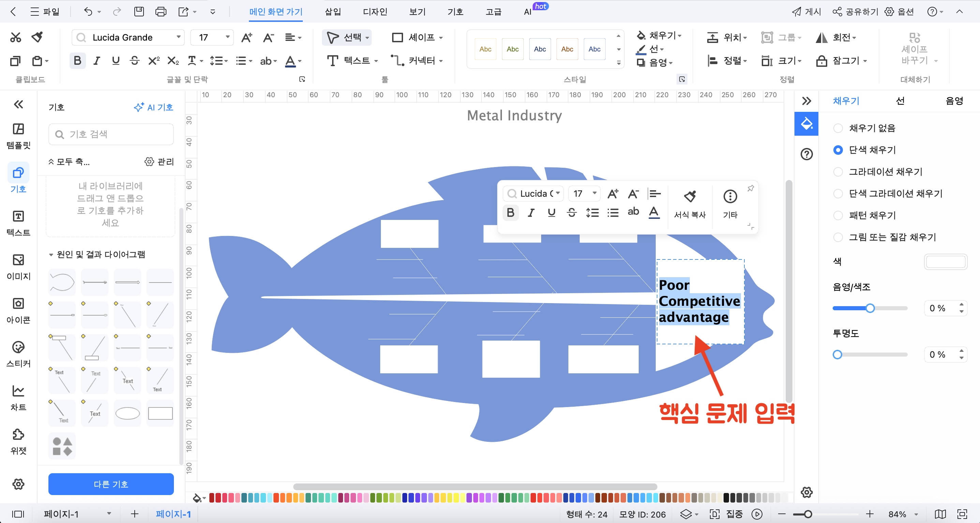Click the print icon
The width and height of the screenshot is (980, 523).
pyautogui.click(x=161, y=12)
